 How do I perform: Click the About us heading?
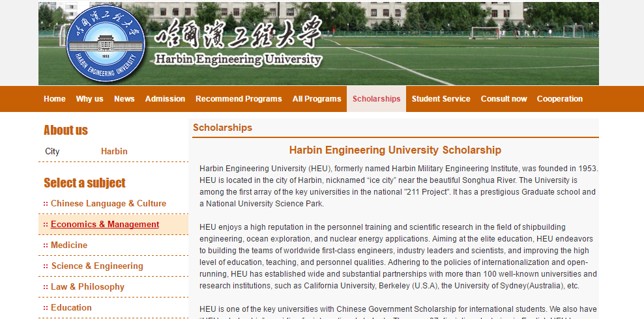tap(66, 130)
